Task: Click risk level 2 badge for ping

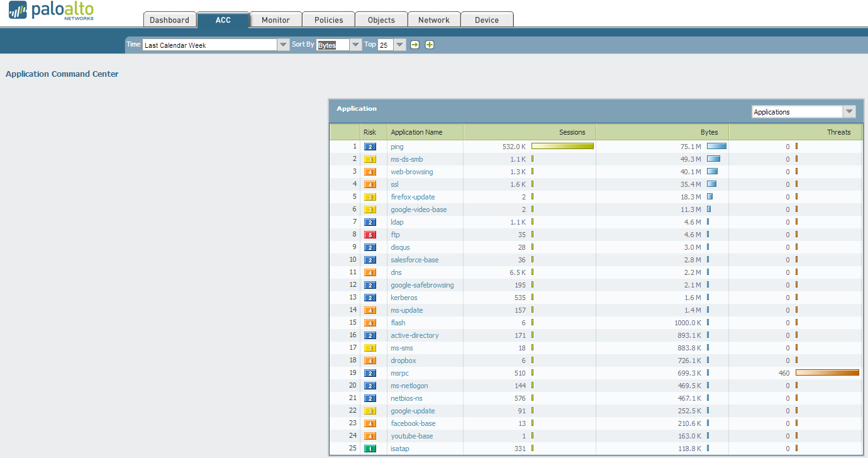Action: point(370,147)
